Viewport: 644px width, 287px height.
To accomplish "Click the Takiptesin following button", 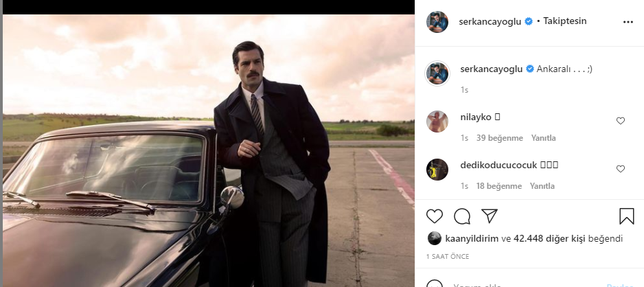I will point(564,21).
